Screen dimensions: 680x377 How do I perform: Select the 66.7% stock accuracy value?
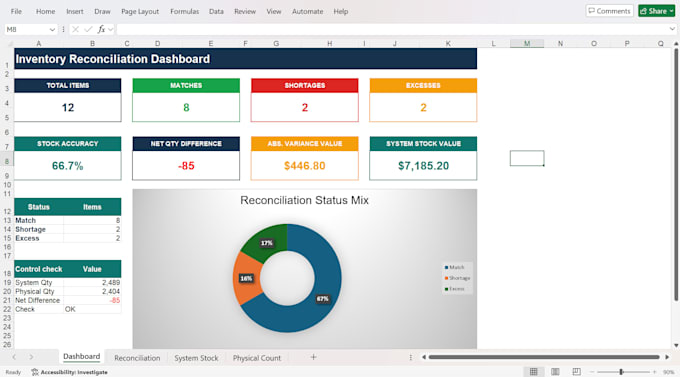pyautogui.click(x=68, y=166)
